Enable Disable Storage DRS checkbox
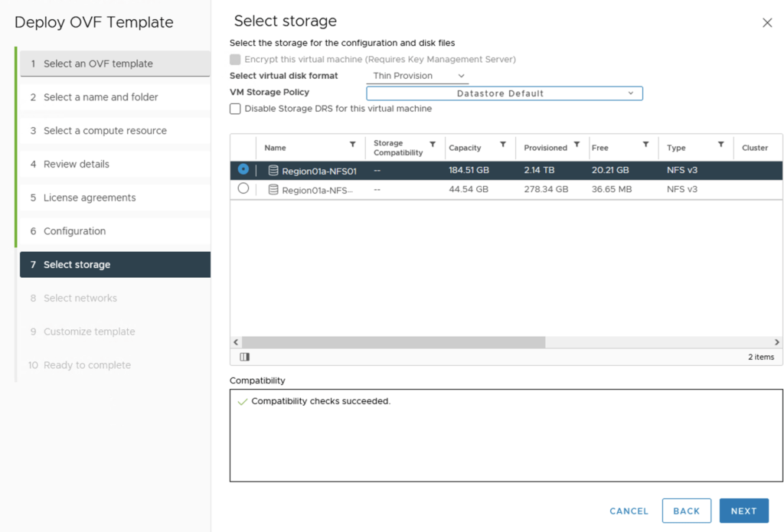Viewport: 784px width, 532px height. [236, 109]
